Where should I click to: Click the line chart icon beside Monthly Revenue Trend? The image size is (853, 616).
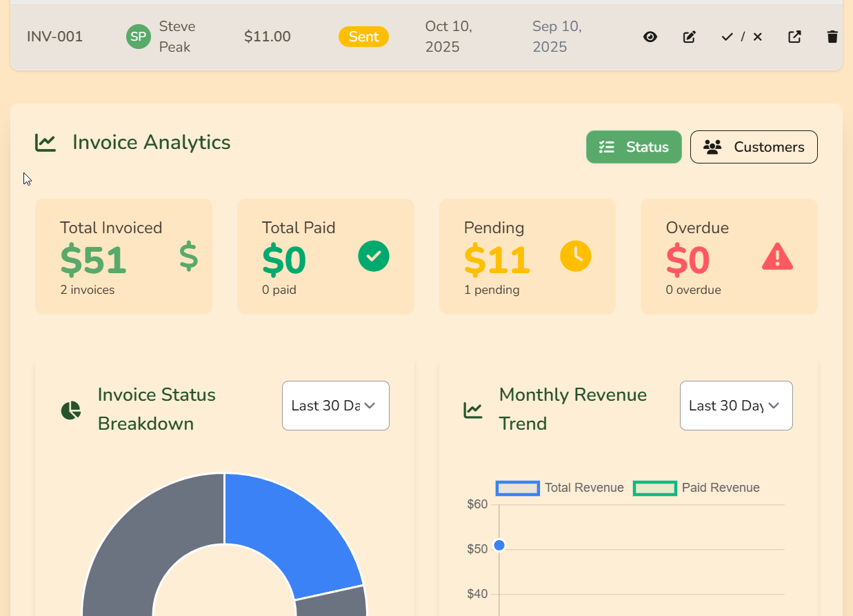point(473,410)
